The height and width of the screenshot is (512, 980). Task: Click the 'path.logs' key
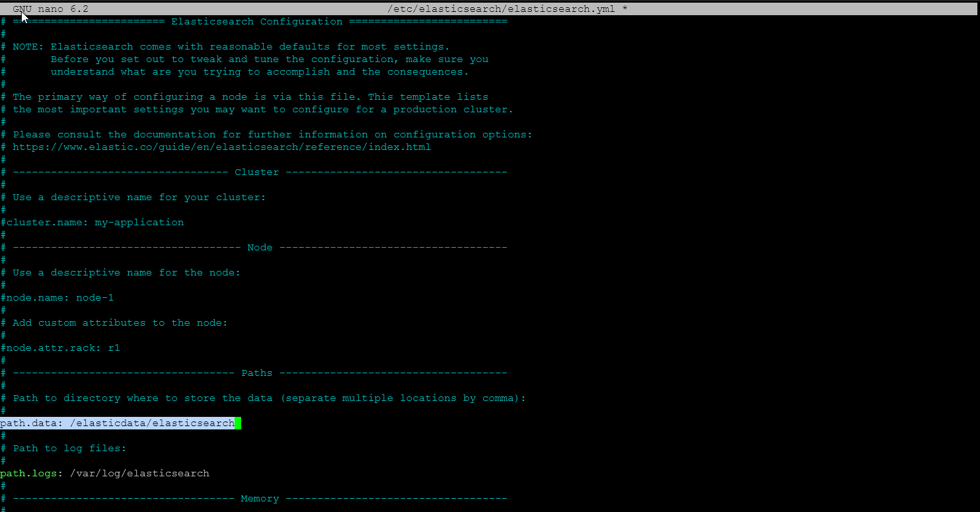pos(28,474)
